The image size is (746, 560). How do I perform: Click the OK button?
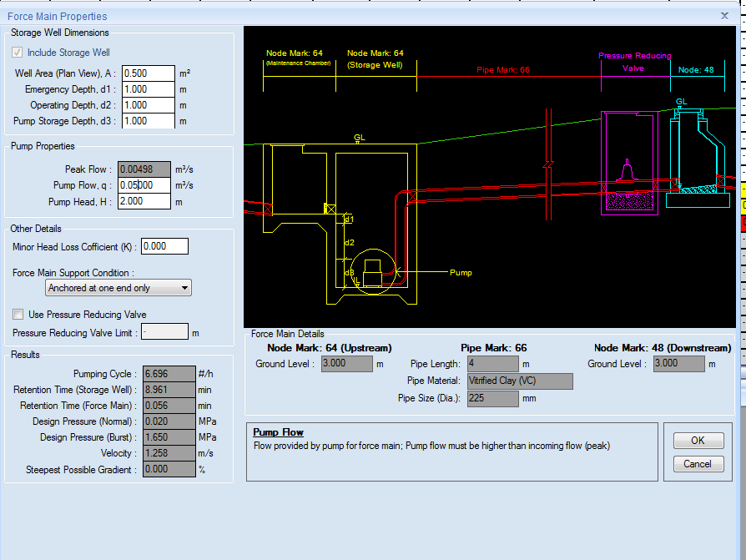(x=698, y=441)
